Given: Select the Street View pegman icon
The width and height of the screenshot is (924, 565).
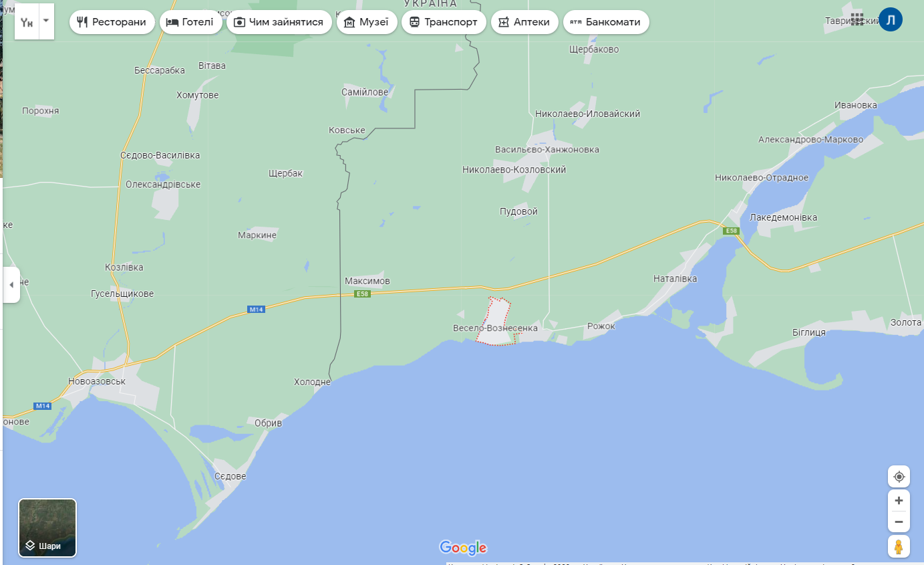Looking at the screenshot, I should coord(899,546).
